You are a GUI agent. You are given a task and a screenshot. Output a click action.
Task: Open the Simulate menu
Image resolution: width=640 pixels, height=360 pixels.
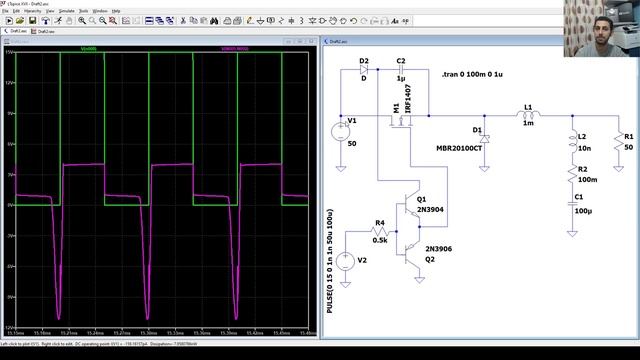coord(67,11)
